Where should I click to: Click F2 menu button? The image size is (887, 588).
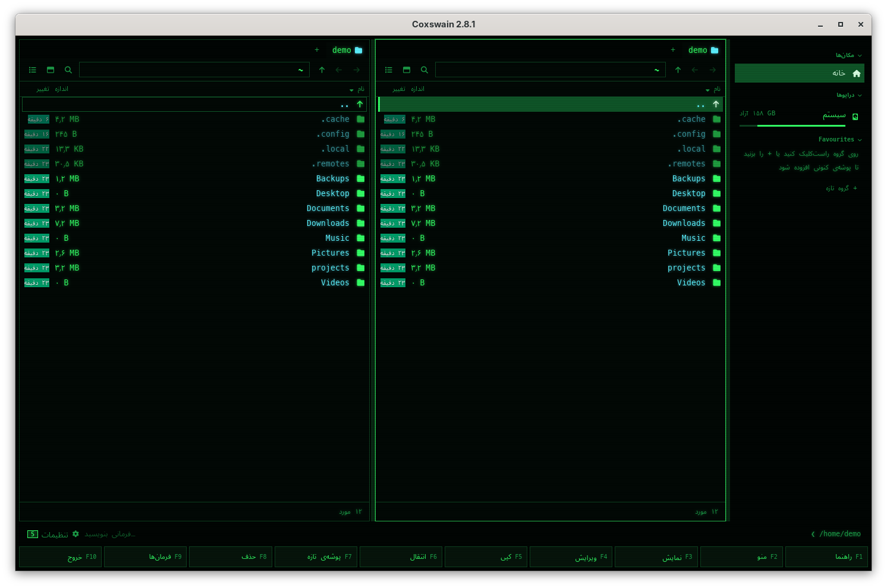(x=741, y=557)
